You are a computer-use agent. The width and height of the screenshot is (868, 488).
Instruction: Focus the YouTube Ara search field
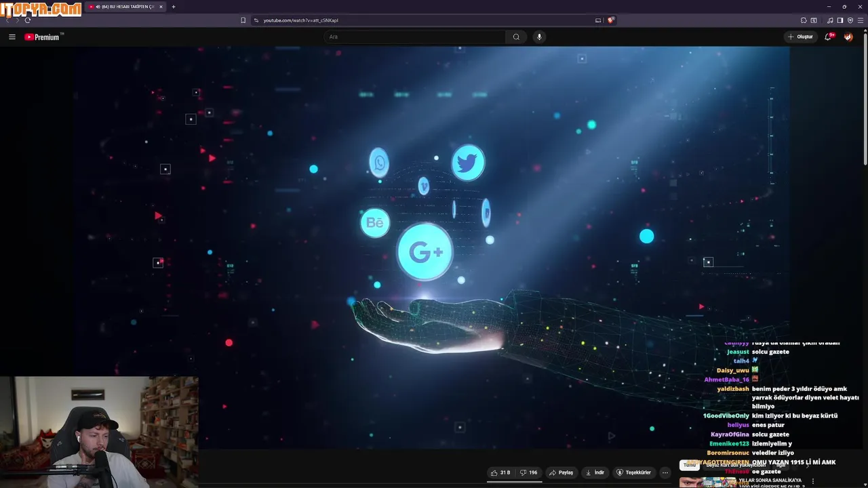(415, 37)
